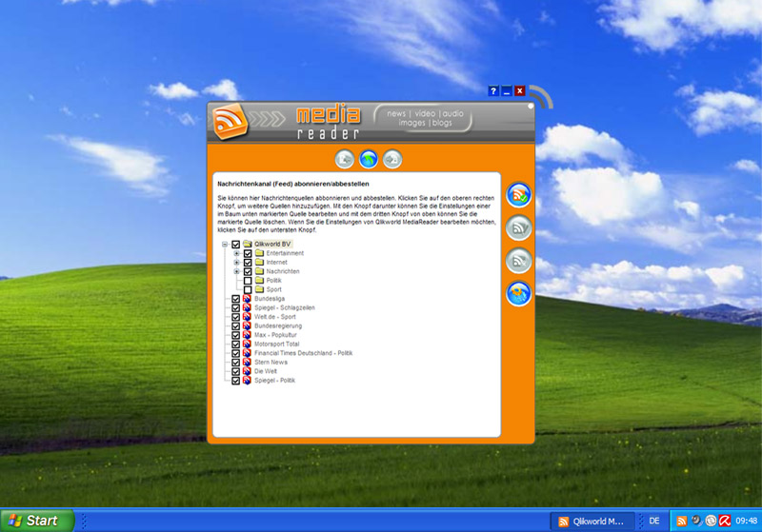Check the Sport folder checkbox
This screenshot has width=762, height=532.
click(248, 289)
